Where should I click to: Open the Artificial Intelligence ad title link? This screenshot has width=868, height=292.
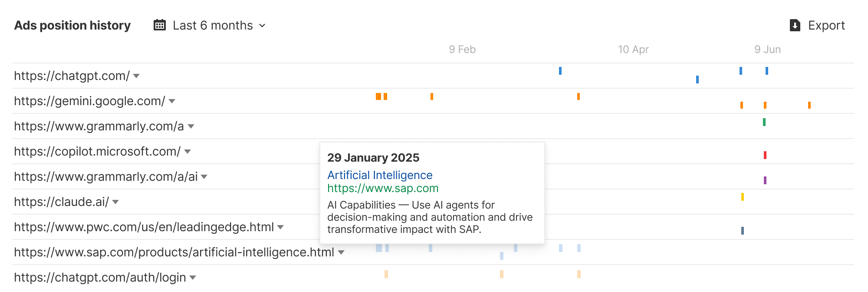(380, 175)
